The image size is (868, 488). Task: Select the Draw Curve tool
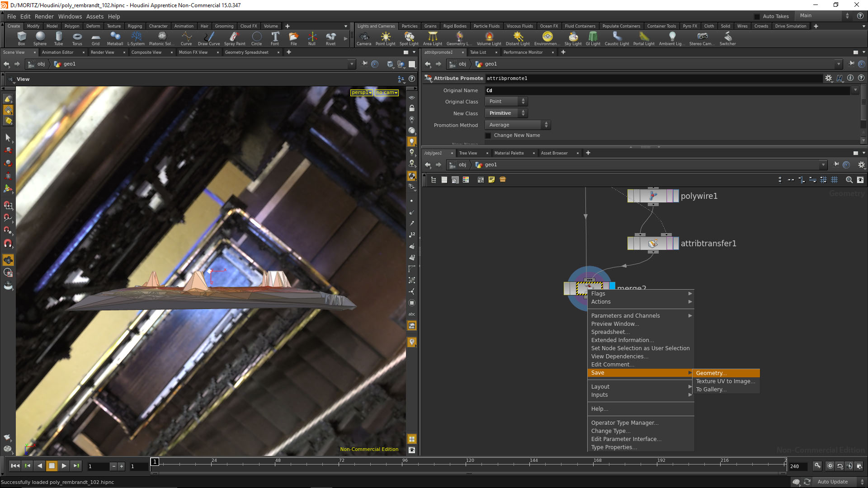click(208, 38)
